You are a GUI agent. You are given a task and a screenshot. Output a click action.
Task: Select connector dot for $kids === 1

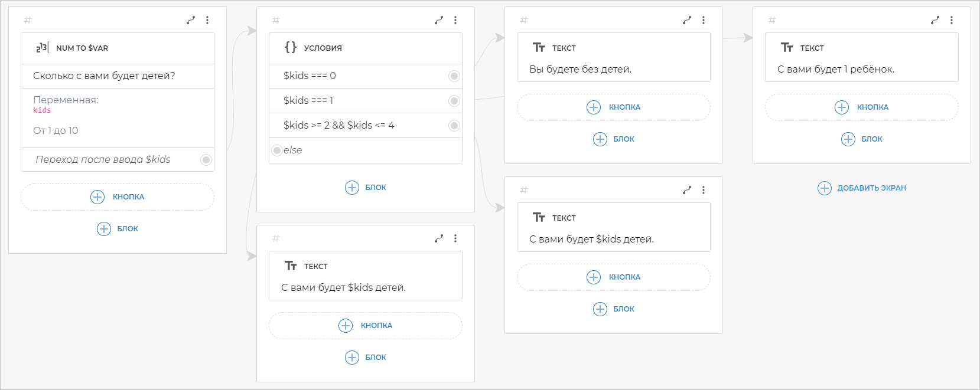[x=454, y=101]
